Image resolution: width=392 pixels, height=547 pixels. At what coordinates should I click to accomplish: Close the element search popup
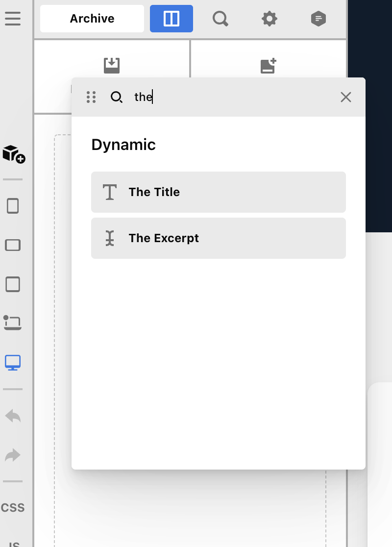click(346, 97)
